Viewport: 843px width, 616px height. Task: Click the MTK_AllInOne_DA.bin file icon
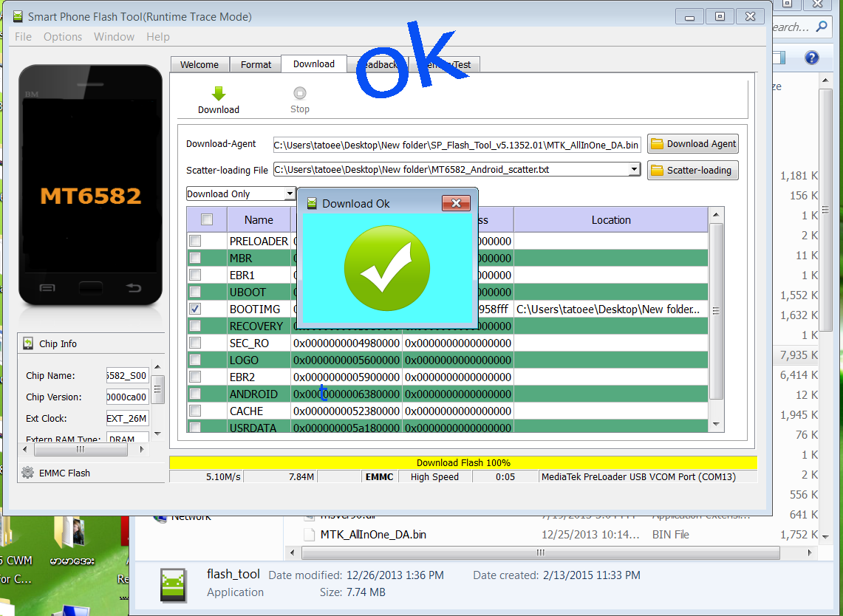[309, 535]
